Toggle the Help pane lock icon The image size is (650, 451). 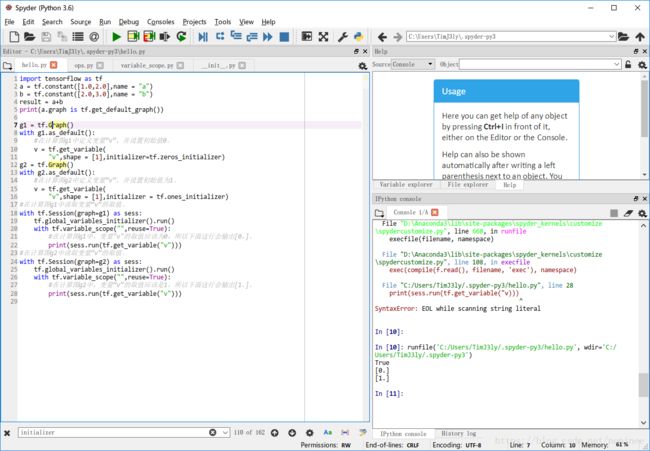tap(628, 65)
